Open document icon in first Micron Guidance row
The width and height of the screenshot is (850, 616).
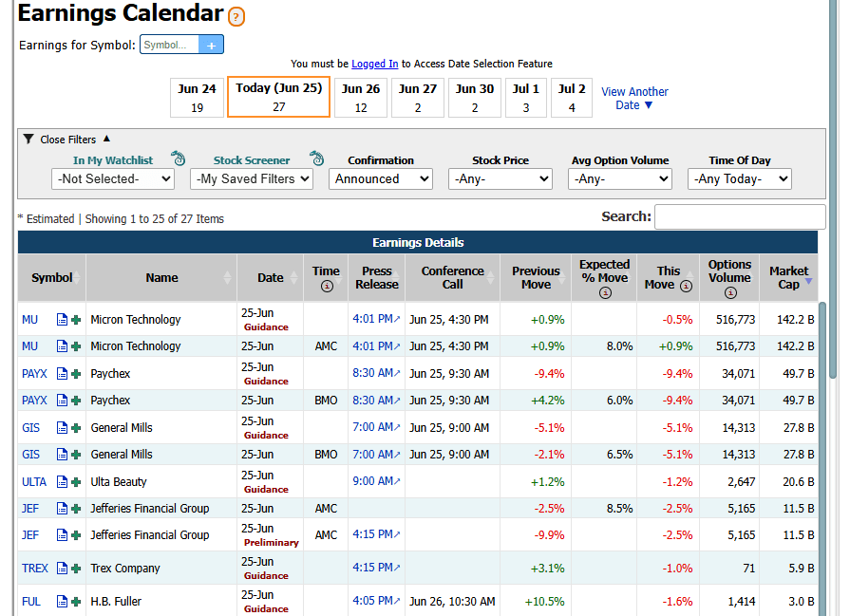click(x=63, y=320)
